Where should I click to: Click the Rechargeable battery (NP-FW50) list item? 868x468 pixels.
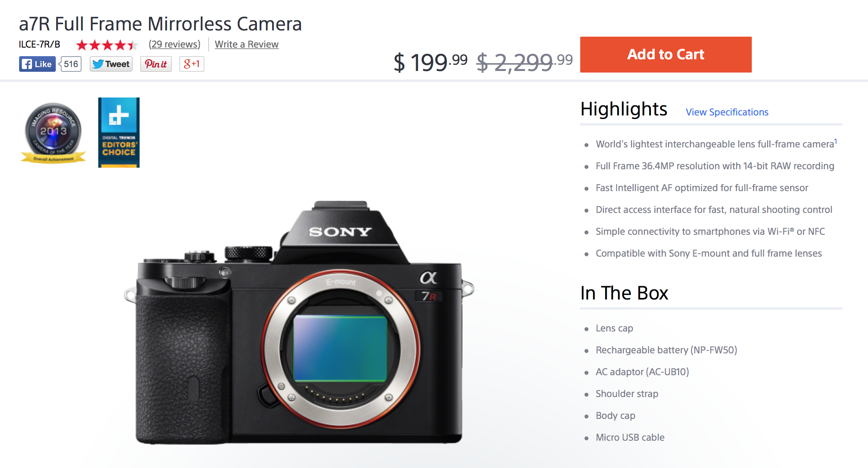[666, 350]
